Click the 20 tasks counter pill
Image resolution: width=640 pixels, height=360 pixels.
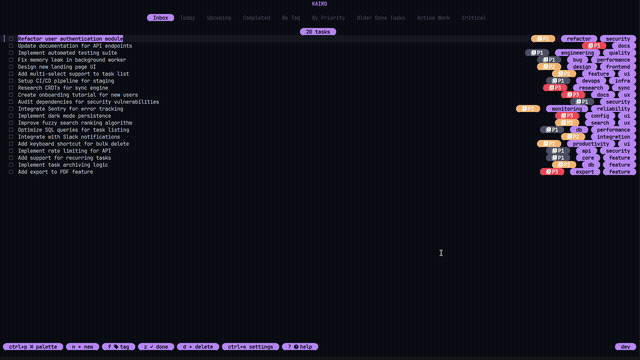pos(318,32)
